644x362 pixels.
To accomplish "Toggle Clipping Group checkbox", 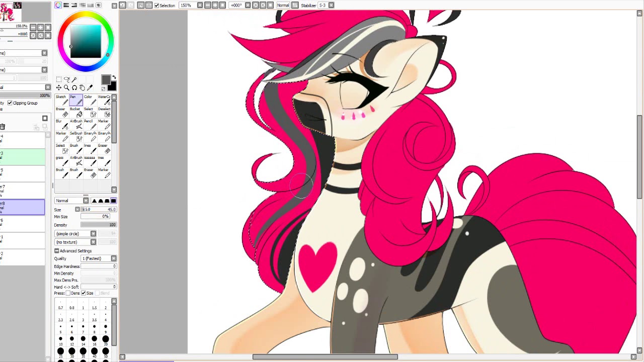I will [x=10, y=103].
